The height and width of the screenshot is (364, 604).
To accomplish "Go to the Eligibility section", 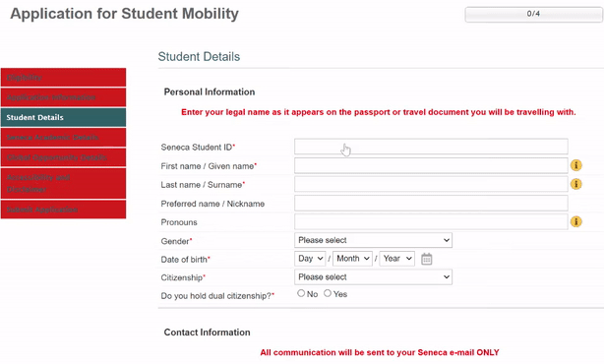I will click(x=63, y=78).
